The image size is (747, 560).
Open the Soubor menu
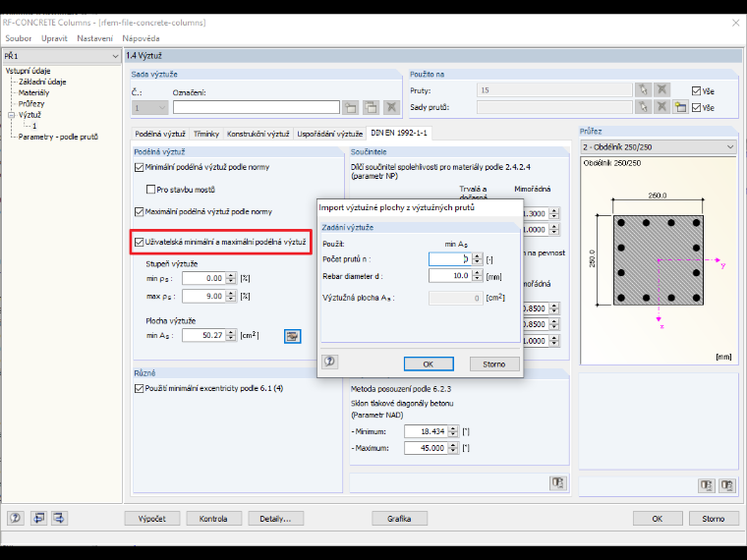18,38
